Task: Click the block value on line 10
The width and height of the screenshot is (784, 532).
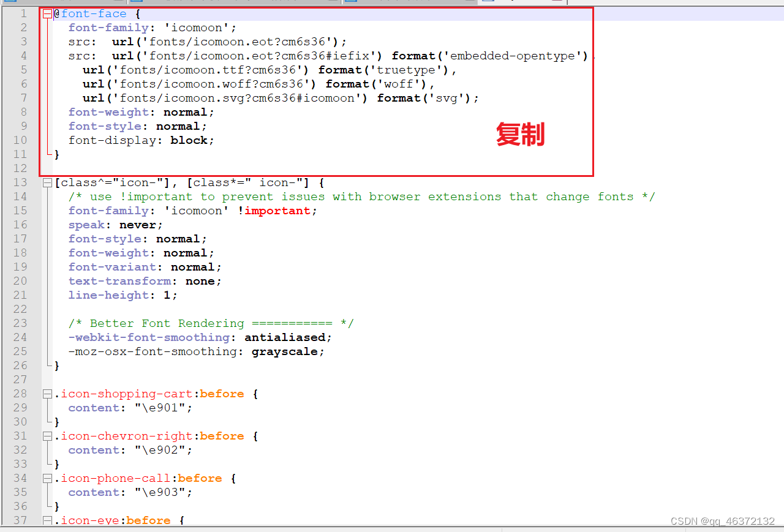Action: (x=189, y=140)
